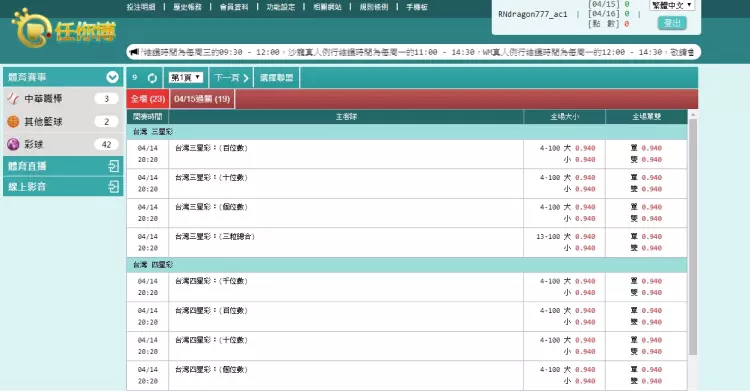Click the refresh countdown icon

pyautogui.click(x=152, y=78)
